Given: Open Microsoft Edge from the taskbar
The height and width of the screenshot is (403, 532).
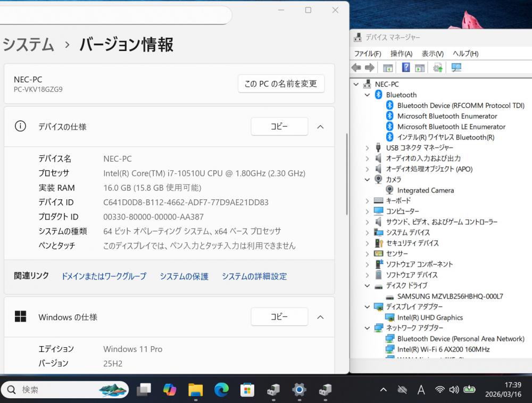Looking at the screenshot, I should (x=221, y=390).
